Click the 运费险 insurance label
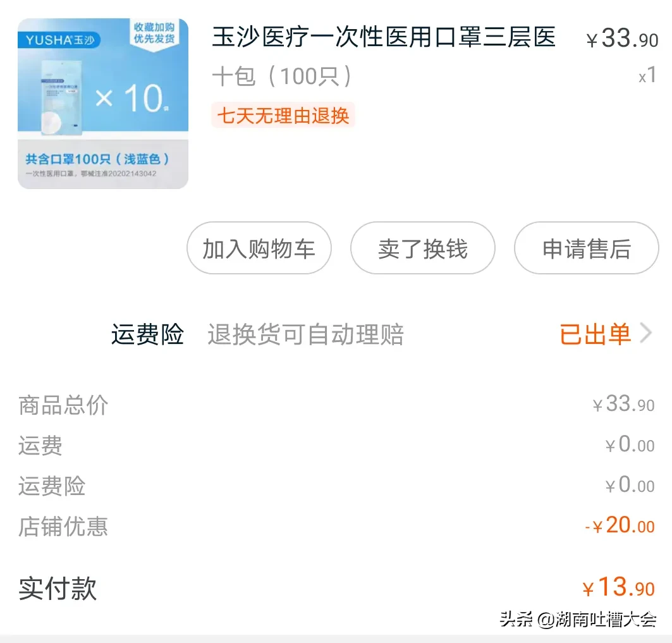 147,334
